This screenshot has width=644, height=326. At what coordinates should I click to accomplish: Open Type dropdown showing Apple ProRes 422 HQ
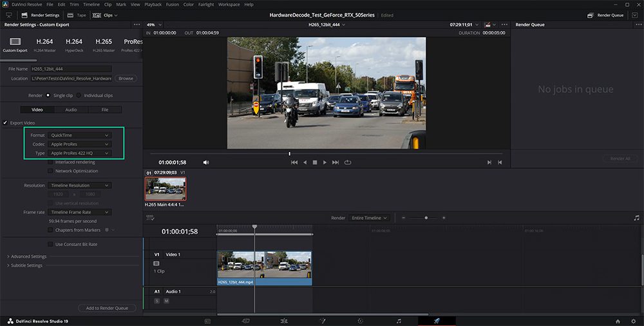[79, 153]
